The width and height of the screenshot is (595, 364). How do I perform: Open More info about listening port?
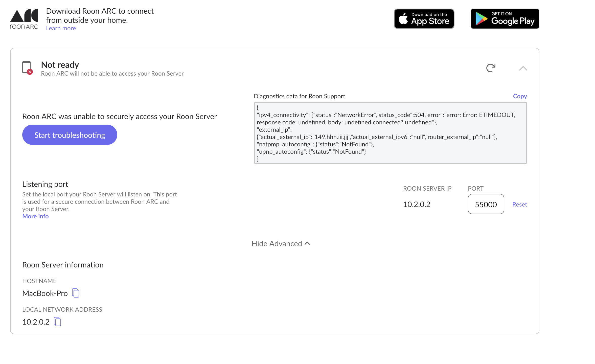point(35,216)
